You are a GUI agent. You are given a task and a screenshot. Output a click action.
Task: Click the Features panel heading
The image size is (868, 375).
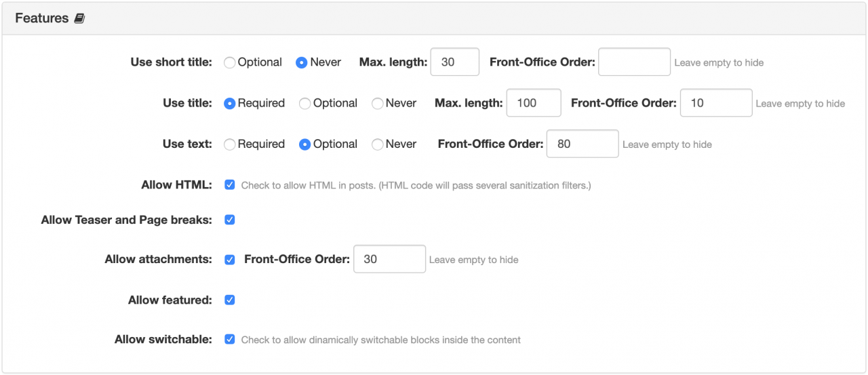pos(42,18)
